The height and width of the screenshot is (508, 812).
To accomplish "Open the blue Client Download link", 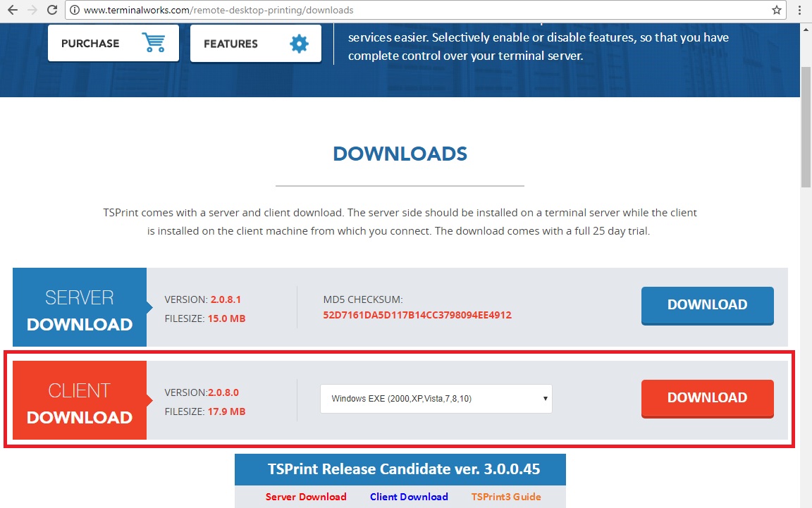I will pos(409,497).
